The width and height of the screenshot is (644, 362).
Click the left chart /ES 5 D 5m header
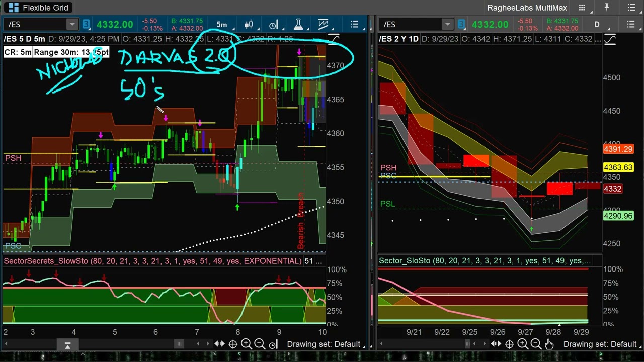click(x=25, y=39)
